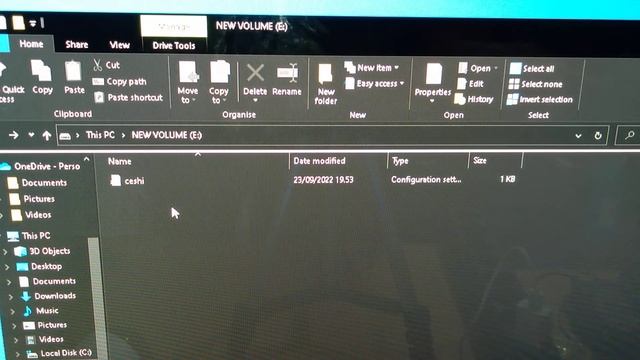Click Invert selection

(x=540, y=100)
